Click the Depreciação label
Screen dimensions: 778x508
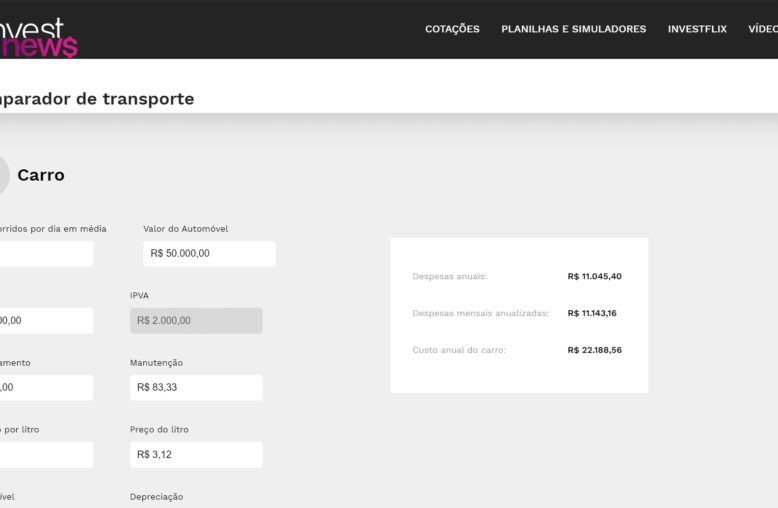tap(156, 497)
